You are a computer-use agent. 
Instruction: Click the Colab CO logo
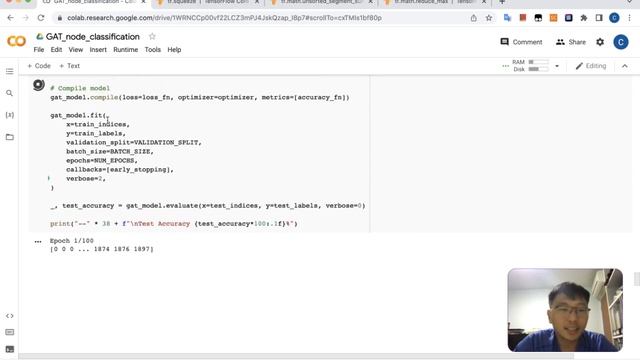[16, 41]
